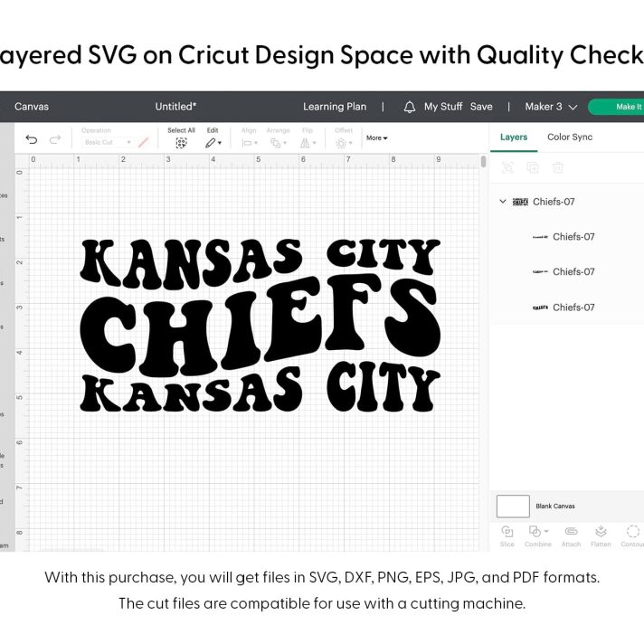This screenshot has width=644, height=644.
Task: Expand the More toolbar menu
Action: (376, 138)
